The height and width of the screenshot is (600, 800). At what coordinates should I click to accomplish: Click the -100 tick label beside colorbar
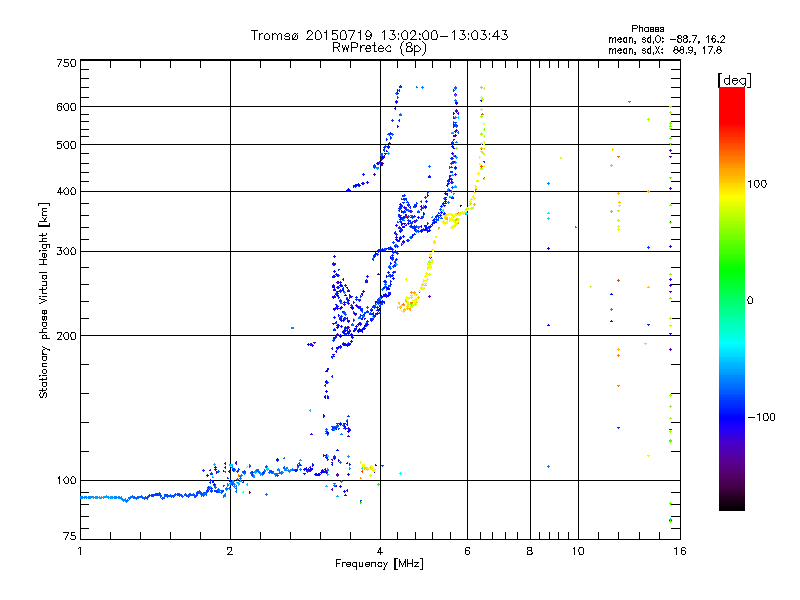[759, 416]
